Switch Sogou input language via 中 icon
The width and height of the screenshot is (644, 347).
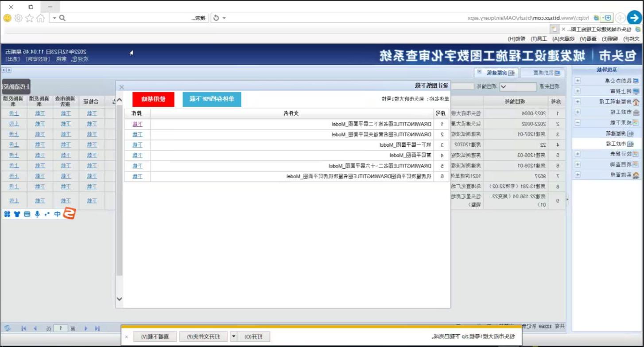pyautogui.click(x=57, y=214)
